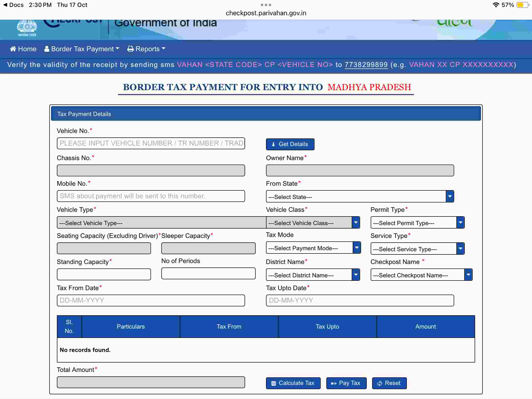Click the 7738299899 phone number link
Viewport: 532px width, 399px height.
(366, 65)
